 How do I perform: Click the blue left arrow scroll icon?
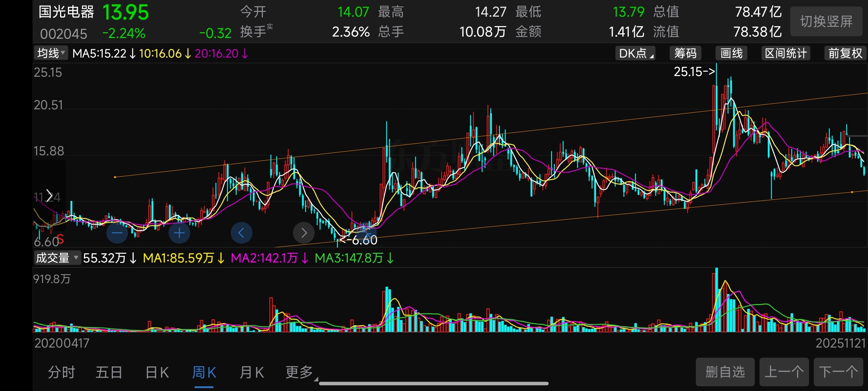pyautogui.click(x=241, y=233)
